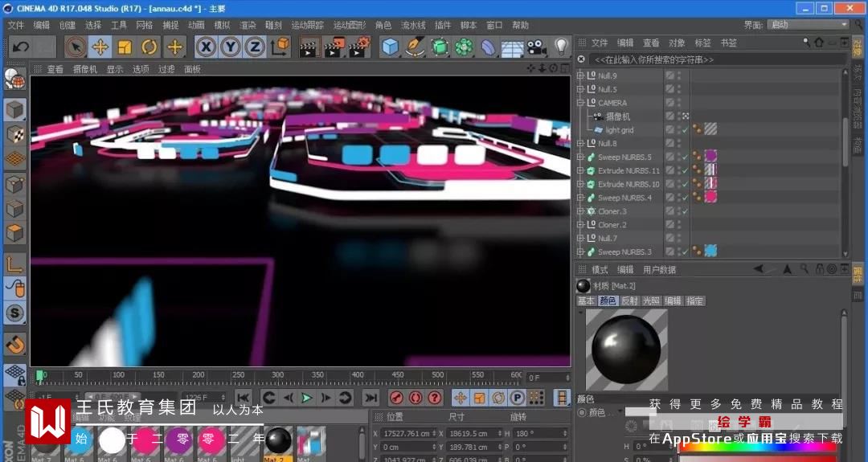The width and height of the screenshot is (868, 462).
Task: Render to Picture Viewer icon
Action: pos(334,47)
